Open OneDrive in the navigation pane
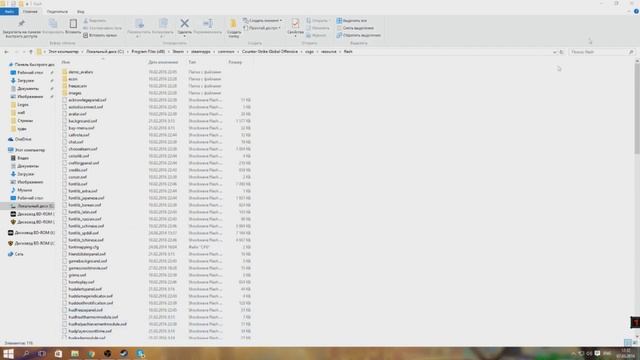The height and width of the screenshot is (360, 640). [x=20, y=139]
